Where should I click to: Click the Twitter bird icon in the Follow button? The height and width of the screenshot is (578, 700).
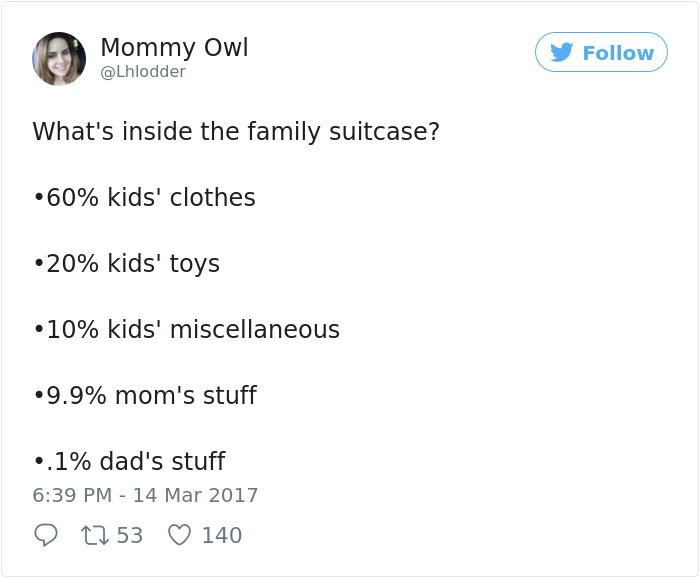click(x=562, y=52)
